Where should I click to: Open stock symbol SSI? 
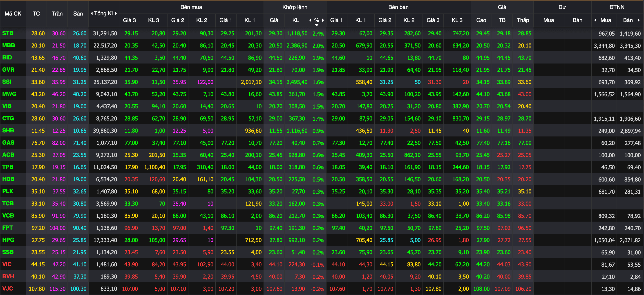point(7,82)
